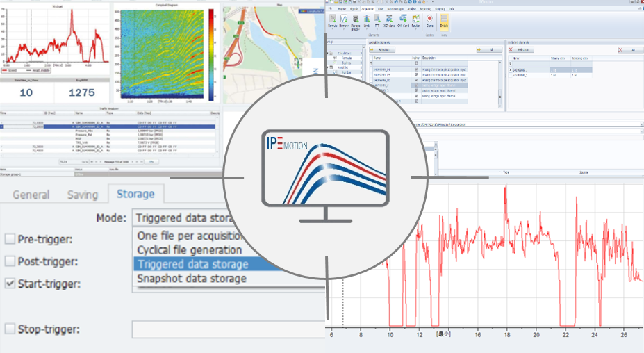Select the Formulas tree item
Viewport: 644px width, 353px height.
[347, 58]
